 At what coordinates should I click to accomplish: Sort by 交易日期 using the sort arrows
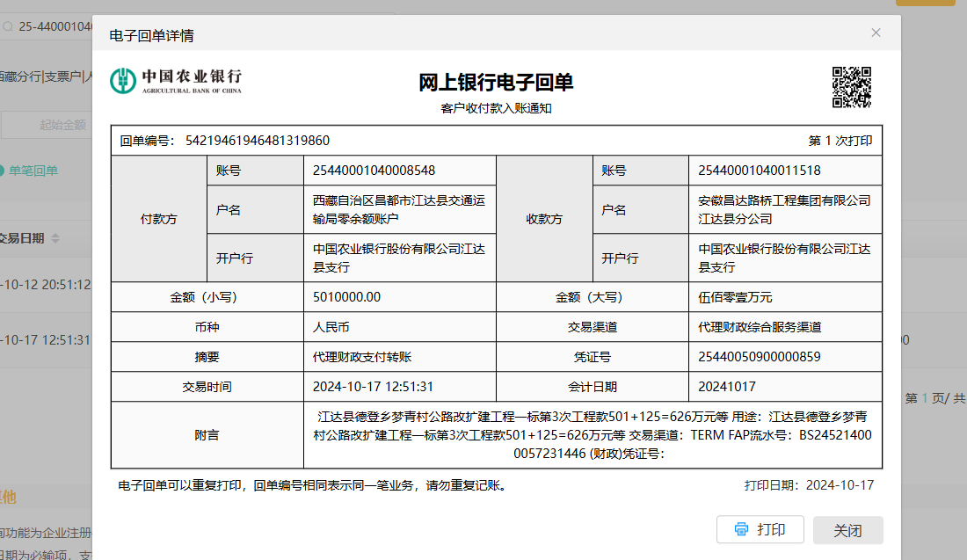click(55, 238)
